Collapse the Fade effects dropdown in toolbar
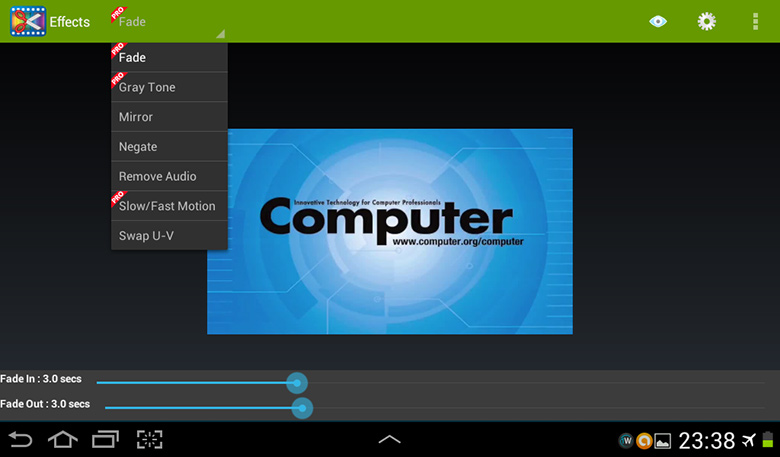This screenshot has width=780, height=457. coord(168,22)
